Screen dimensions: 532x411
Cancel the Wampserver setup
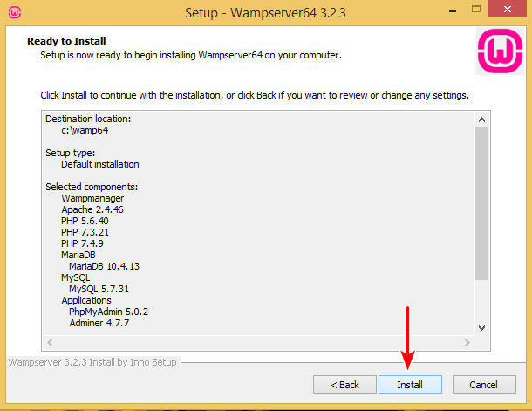pos(484,385)
